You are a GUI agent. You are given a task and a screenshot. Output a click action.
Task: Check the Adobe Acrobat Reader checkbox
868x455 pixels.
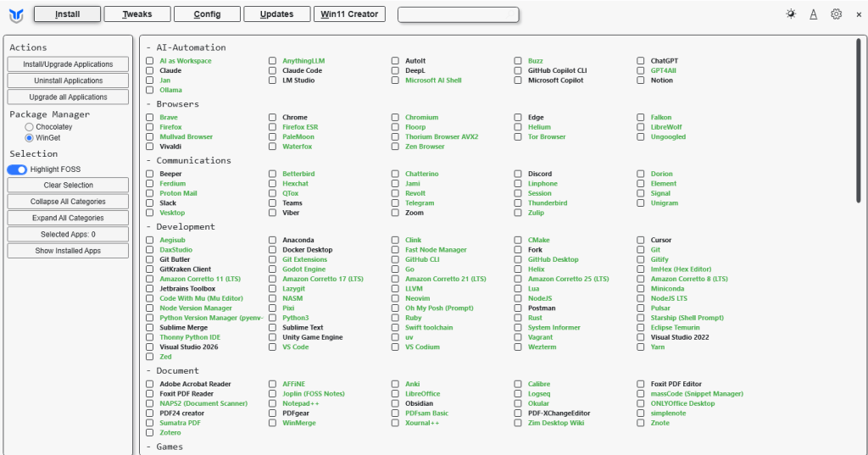pyautogui.click(x=149, y=384)
